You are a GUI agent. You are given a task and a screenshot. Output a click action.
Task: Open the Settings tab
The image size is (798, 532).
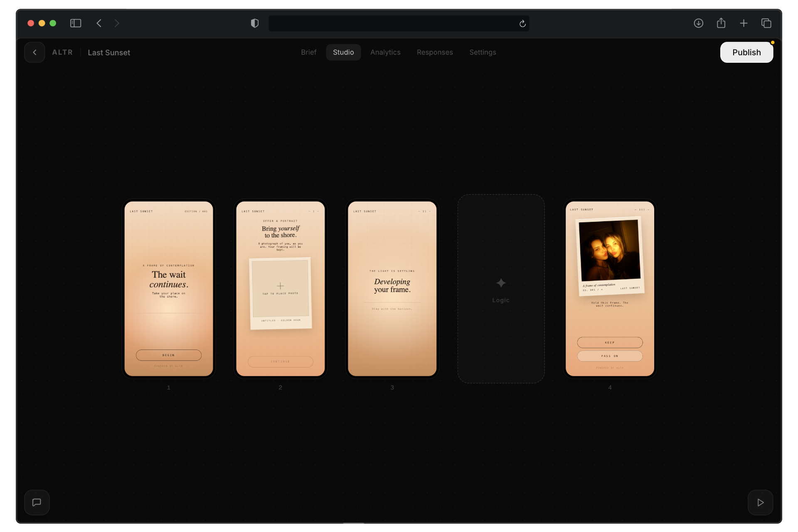(x=483, y=52)
